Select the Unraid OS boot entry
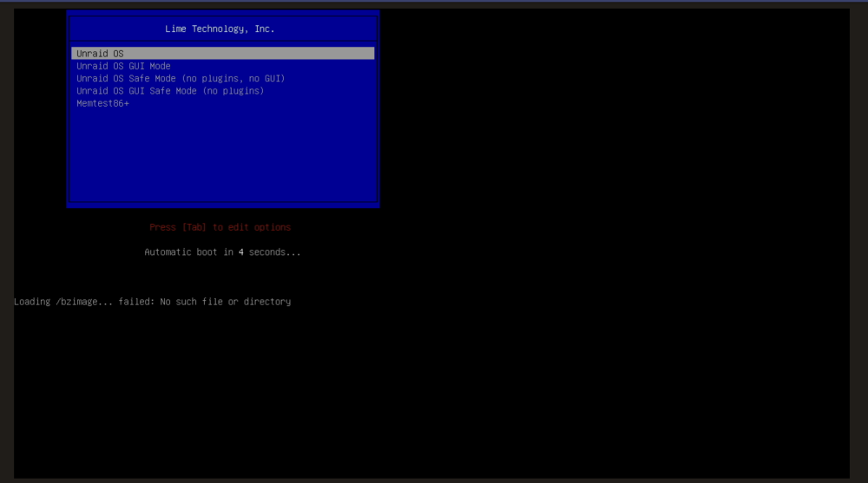Viewport: 868px width, 483px height. tap(222, 53)
